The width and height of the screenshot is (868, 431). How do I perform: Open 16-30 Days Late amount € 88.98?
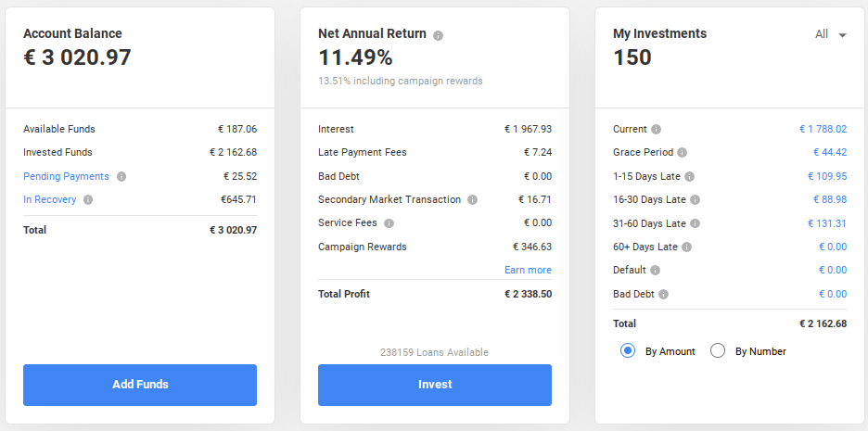tap(830, 199)
